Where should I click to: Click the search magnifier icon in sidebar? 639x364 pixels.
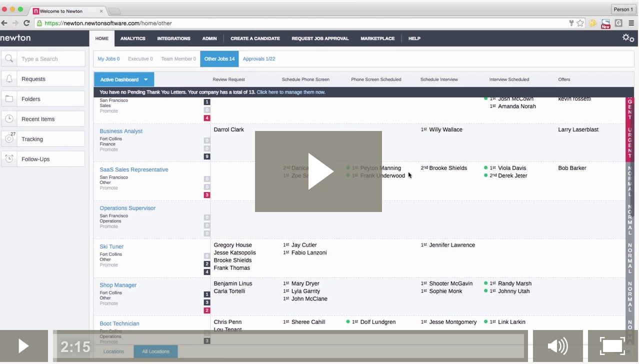(x=9, y=58)
